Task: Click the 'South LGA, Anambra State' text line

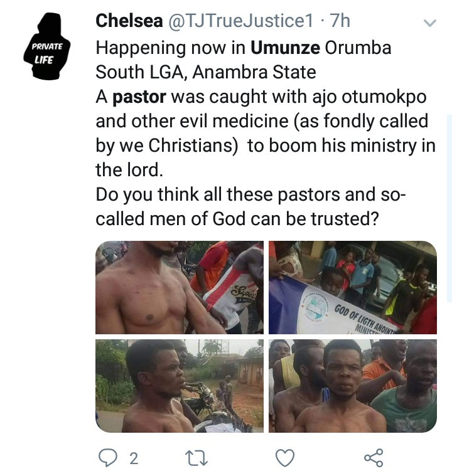Action: [205, 72]
